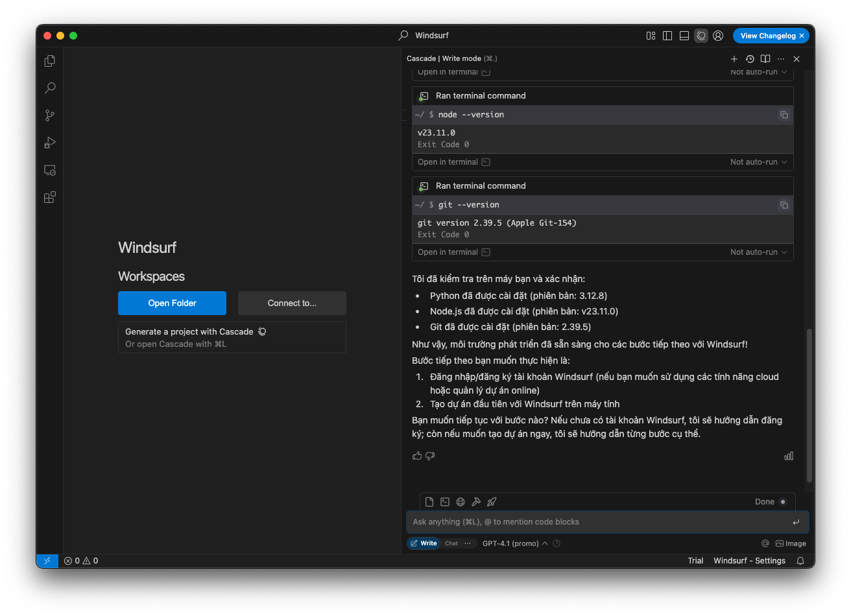Screen dimensions: 851x616
Task: Attach an Image to the prompt
Action: pos(791,543)
